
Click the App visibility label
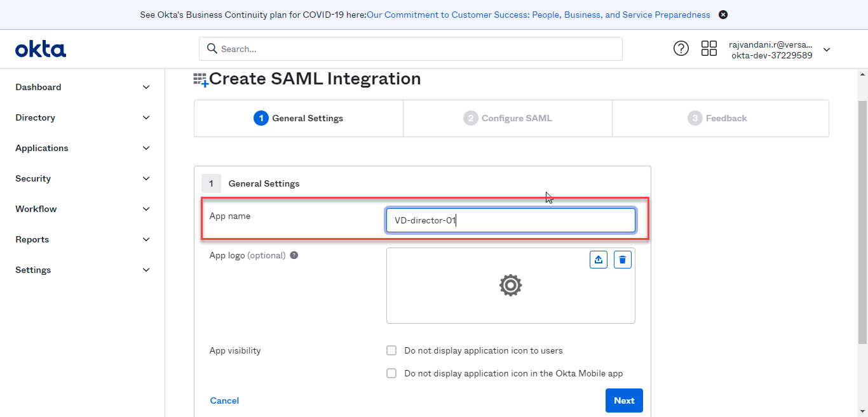click(235, 350)
